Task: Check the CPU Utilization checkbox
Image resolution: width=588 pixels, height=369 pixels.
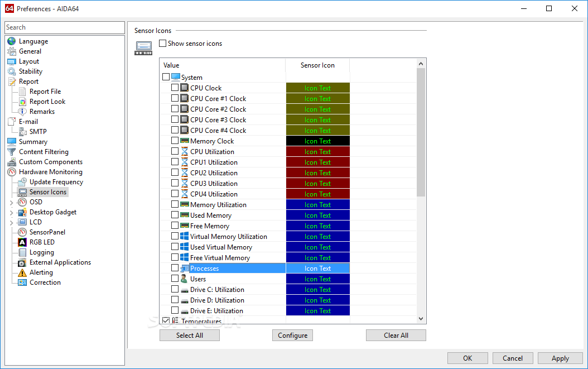Action: [x=175, y=151]
